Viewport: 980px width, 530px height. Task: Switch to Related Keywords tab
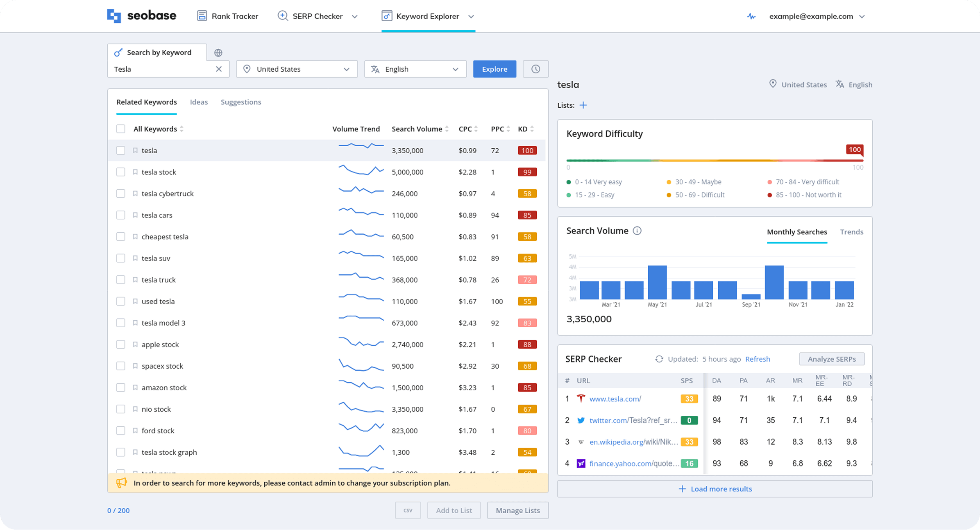pyautogui.click(x=147, y=102)
